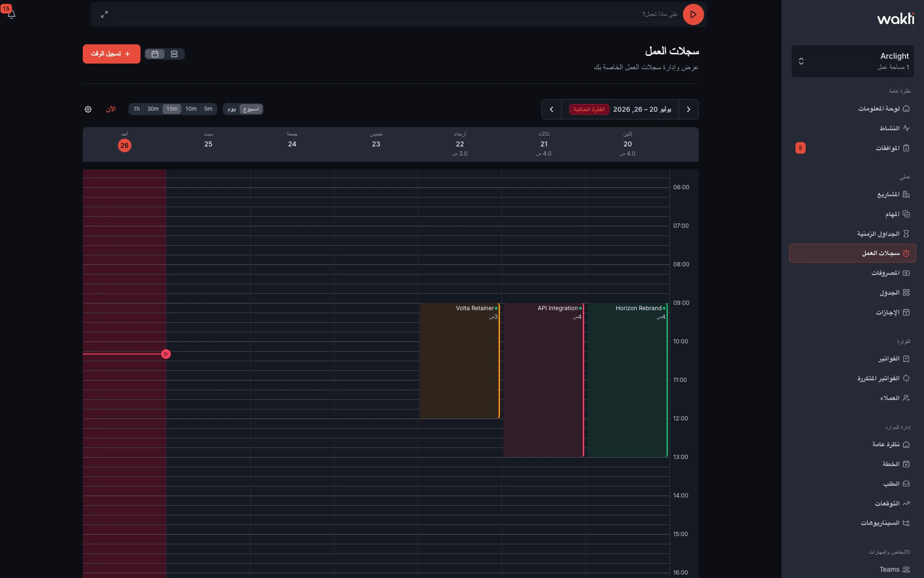Set grid interval to 10m
The height and width of the screenshot is (578, 924).
coord(191,109)
